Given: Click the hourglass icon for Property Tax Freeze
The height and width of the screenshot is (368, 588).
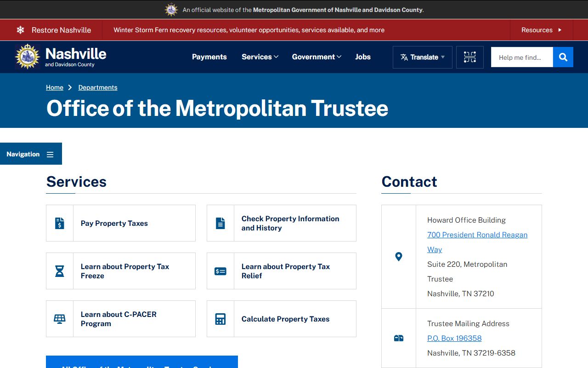Looking at the screenshot, I should click(60, 271).
